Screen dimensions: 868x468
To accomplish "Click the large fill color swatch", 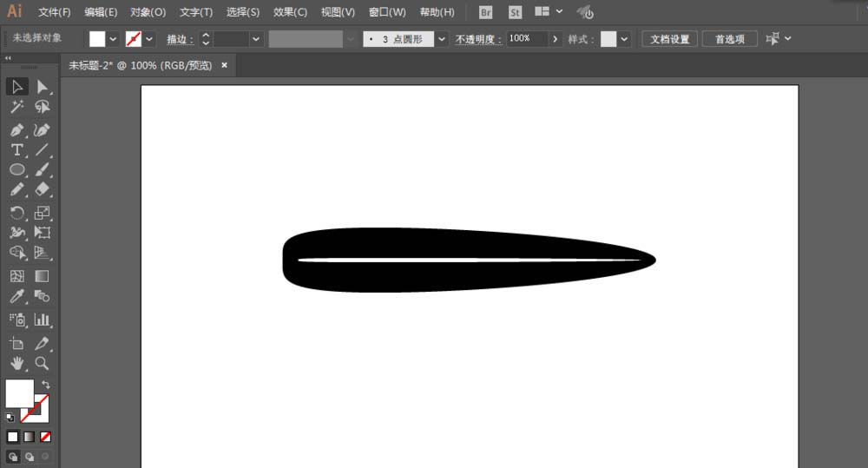I will 19,393.
